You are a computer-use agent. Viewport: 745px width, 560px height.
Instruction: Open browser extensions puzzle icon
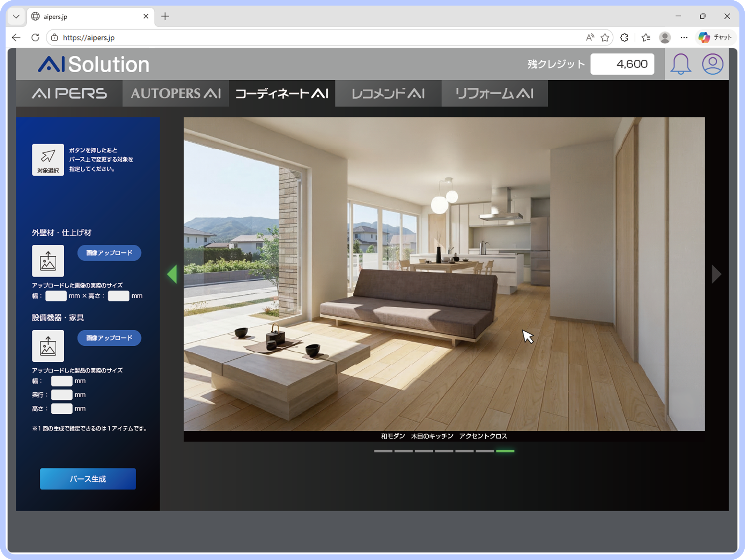point(624,37)
